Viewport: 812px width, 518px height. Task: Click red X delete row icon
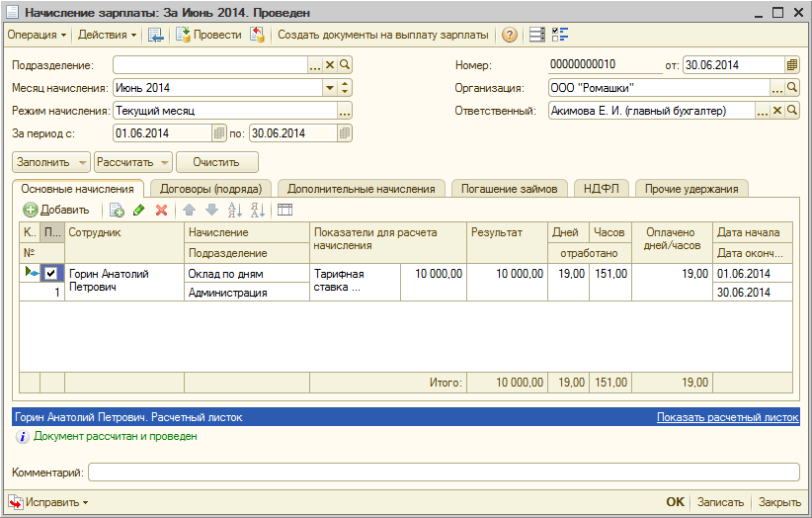coord(162,210)
